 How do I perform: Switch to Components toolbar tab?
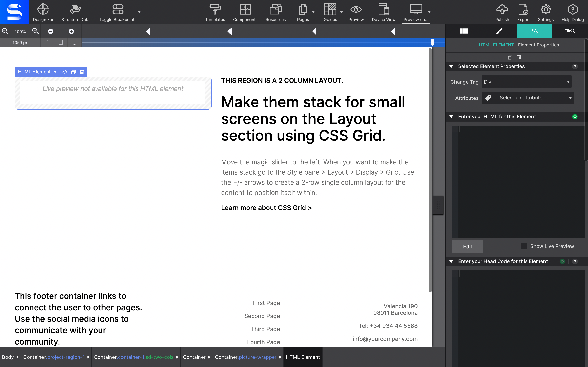[245, 12]
